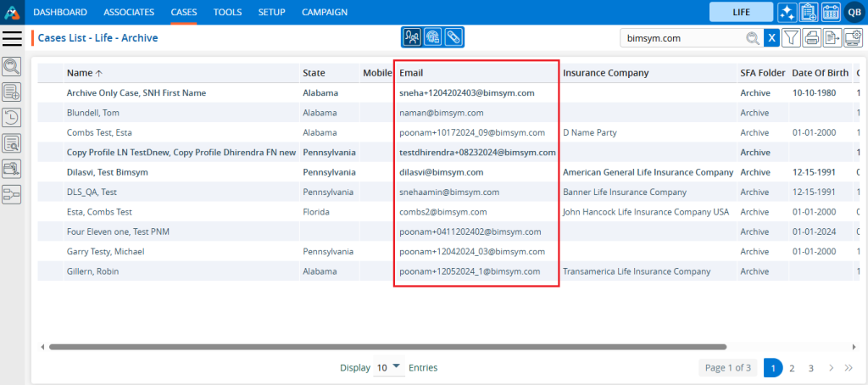Screen dimensions: 868x385
Task: Click the magnifier search icon in left sidebar
Action: coord(12,66)
